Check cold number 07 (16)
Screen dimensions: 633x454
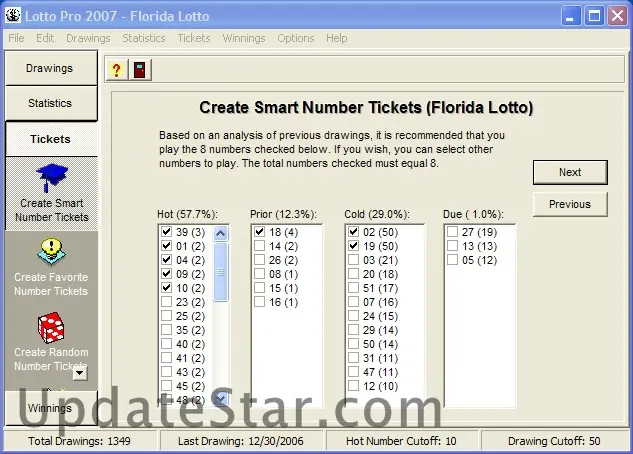pyautogui.click(x=354, y=301)
